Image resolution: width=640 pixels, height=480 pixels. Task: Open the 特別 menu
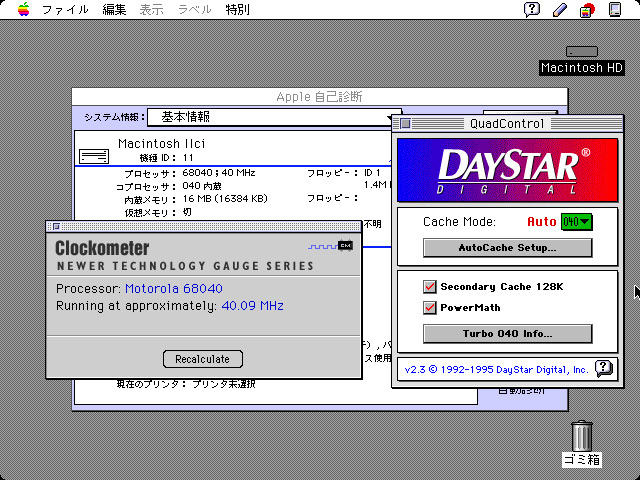click(x=238, y=9)
